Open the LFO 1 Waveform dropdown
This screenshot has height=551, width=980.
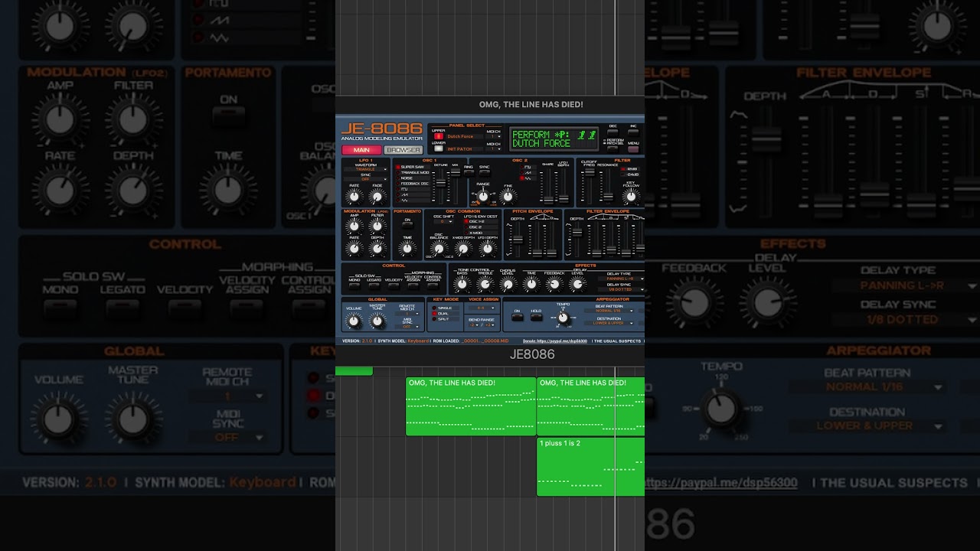[366, 169]
